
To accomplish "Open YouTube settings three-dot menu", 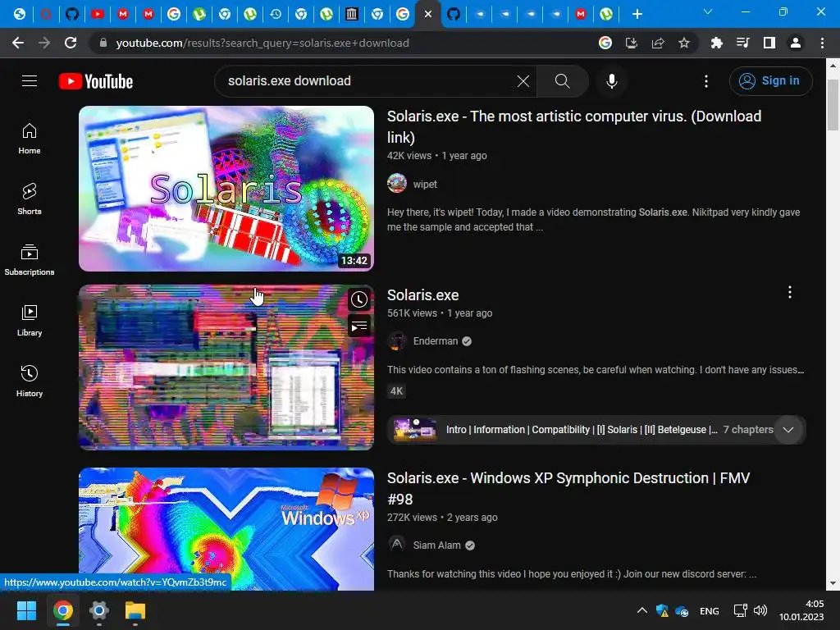I will [x=706, y=81].
